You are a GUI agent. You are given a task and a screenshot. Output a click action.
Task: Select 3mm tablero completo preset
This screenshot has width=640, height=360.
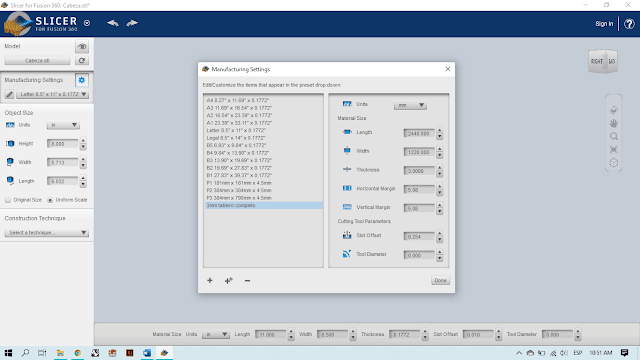point(263,205)
